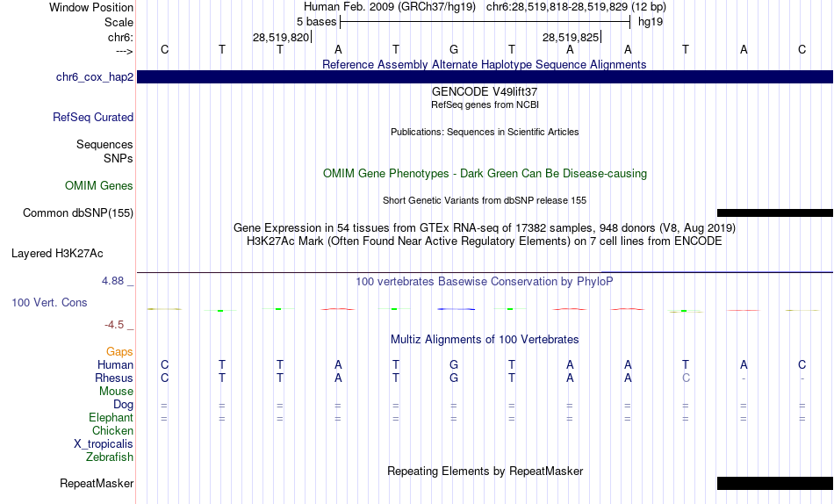Click the lighter C base in the Rhesus row
This screenshot has height=504, width=834.
coord(686,378)
